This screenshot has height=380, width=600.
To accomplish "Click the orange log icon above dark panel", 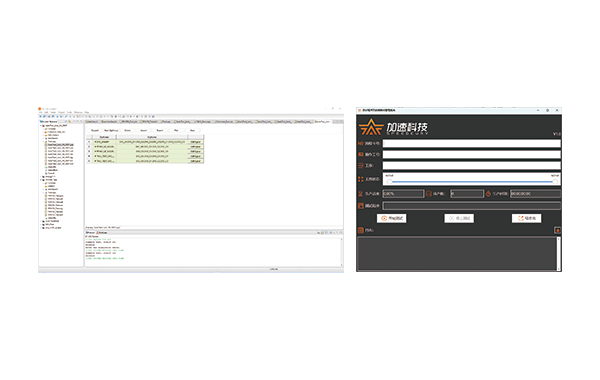I will click(360, 230).
